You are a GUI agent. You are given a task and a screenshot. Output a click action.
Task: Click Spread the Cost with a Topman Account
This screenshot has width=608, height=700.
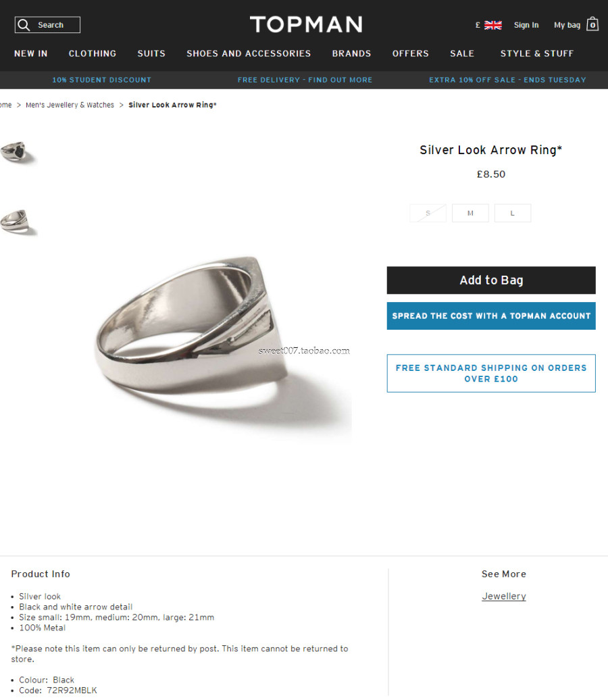491,316
